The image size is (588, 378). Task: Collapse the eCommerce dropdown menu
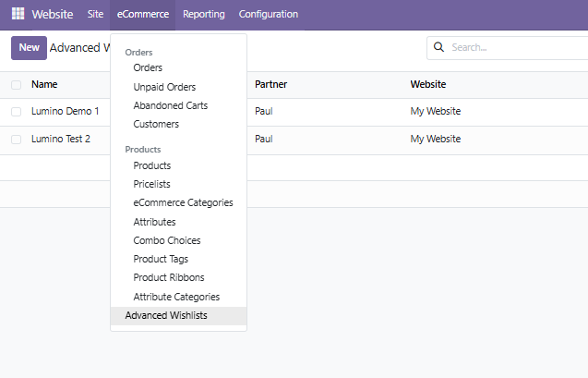point(143,14)
